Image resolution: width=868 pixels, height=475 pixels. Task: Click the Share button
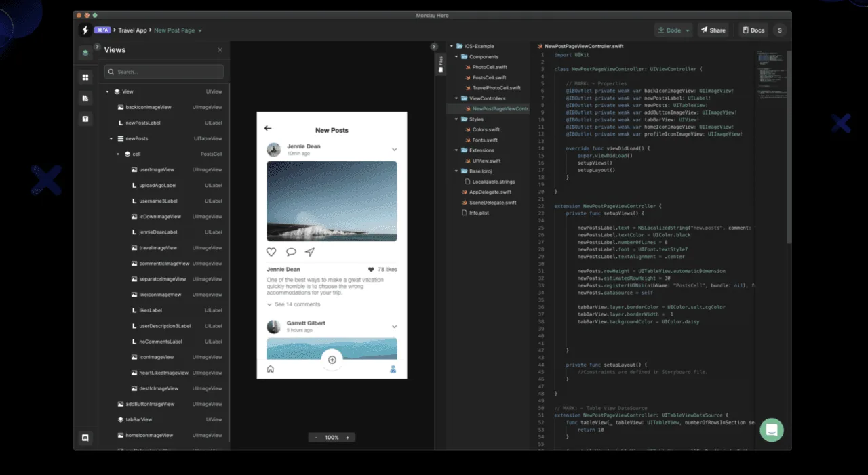tap(713, 30)
